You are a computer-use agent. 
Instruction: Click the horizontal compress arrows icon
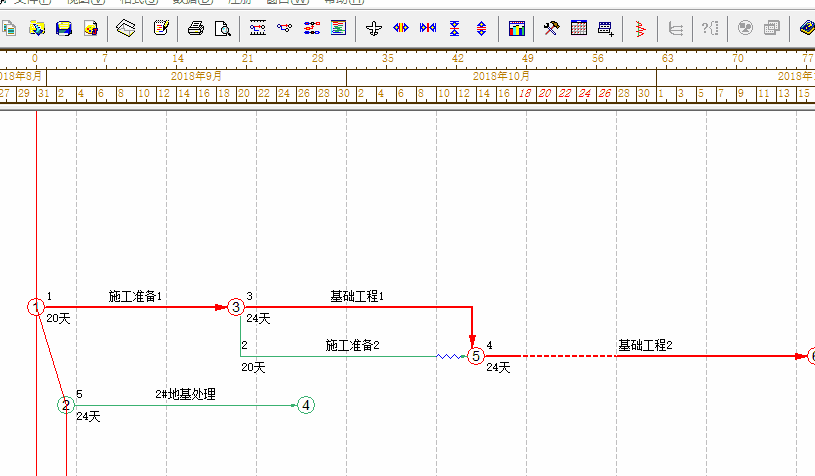[428, 28]
